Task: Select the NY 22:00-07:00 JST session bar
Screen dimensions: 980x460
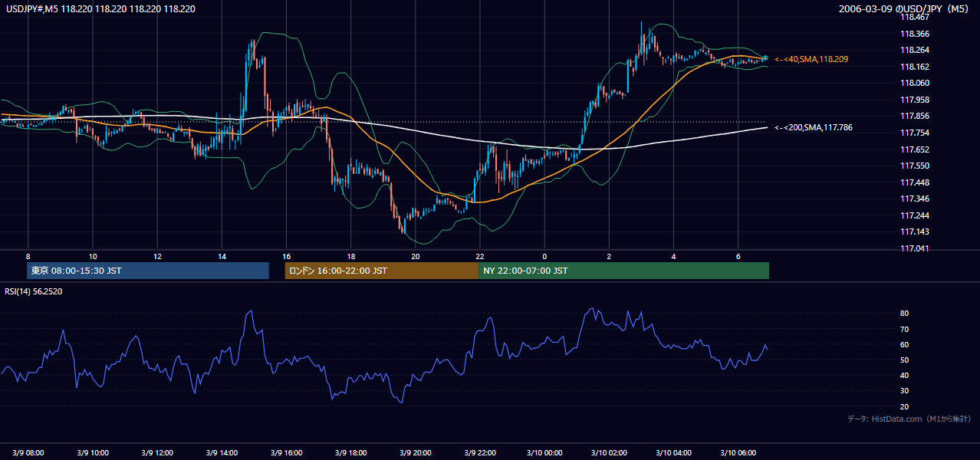Action: coord(623,271)
